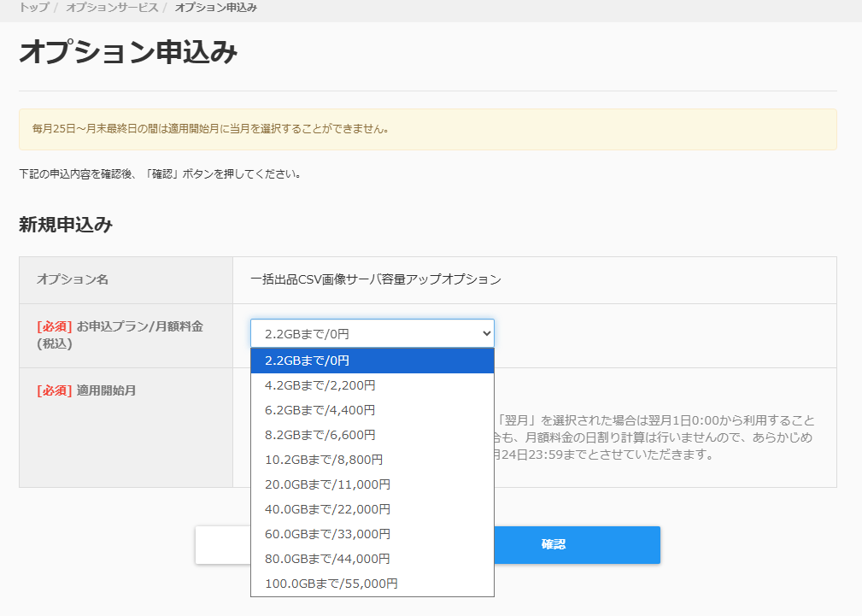Choose the 4.2GBまで/2,200円 plan

(372, 385)
